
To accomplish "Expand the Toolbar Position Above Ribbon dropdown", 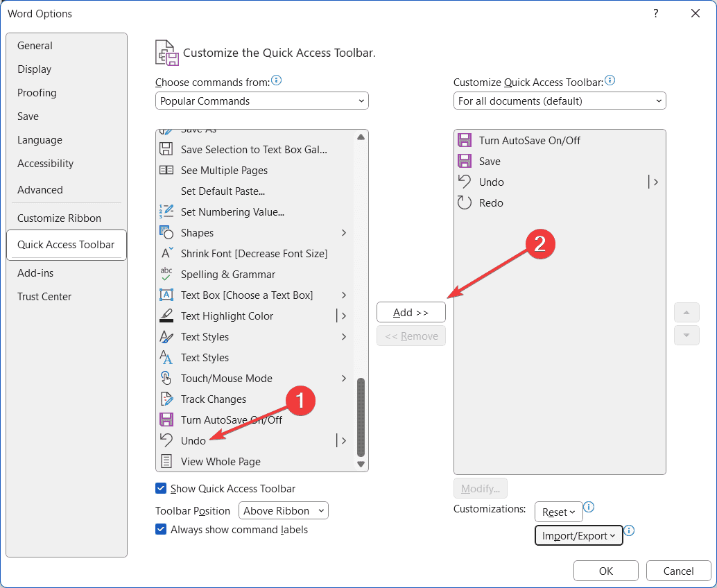I will pyautogui.click(x=283, y=511).
